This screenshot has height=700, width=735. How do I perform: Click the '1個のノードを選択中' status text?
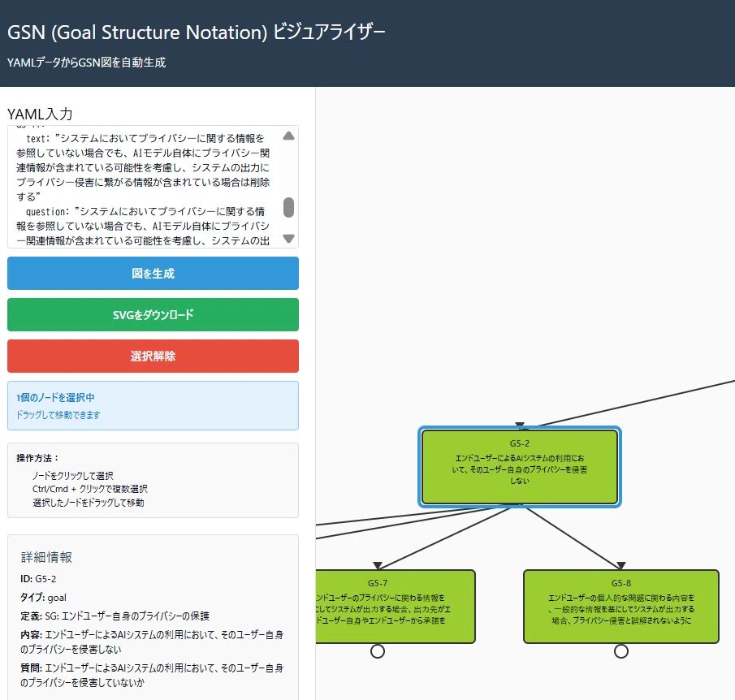[55, 398]
